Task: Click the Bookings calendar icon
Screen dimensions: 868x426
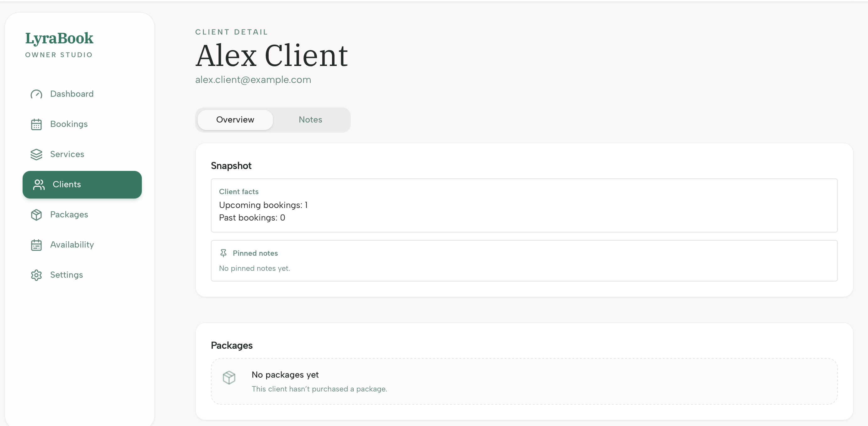Action: 36,124
